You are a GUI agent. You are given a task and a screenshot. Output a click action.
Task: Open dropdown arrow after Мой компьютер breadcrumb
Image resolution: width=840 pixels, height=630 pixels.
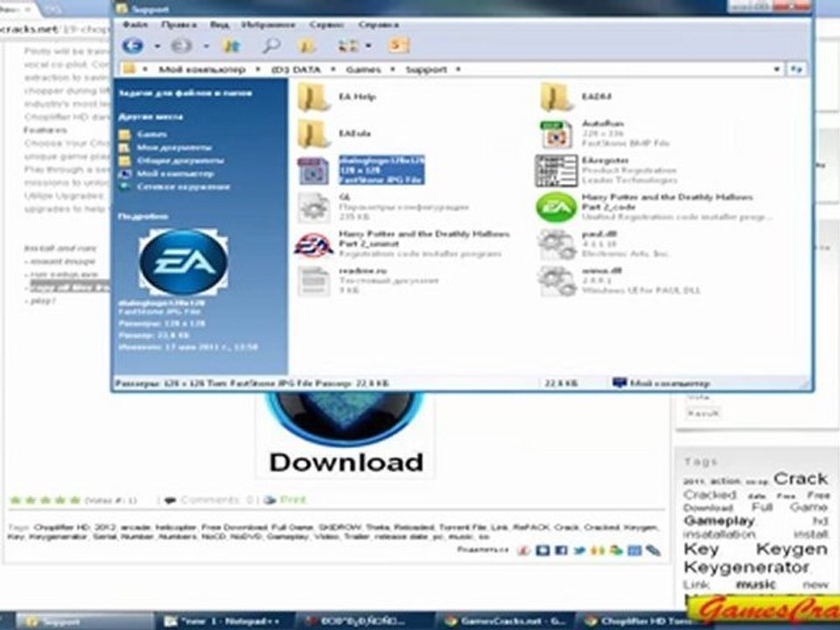[257, 70]
